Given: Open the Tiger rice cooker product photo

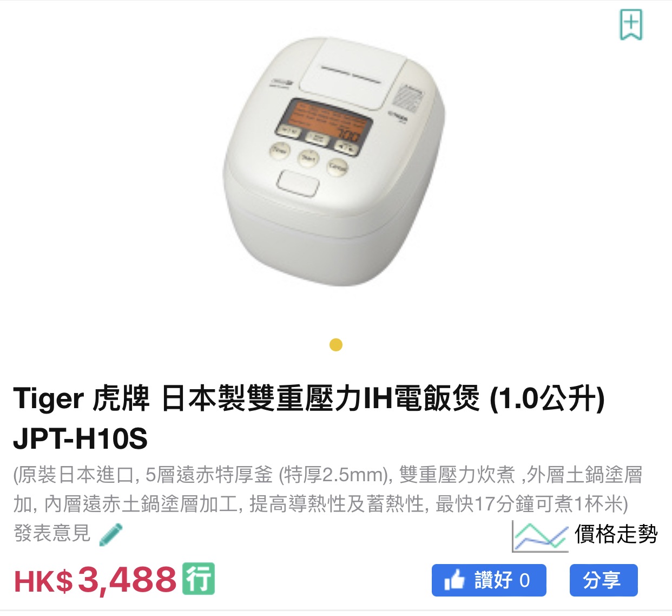Looking at the screenshot, I should click(334, 161).
